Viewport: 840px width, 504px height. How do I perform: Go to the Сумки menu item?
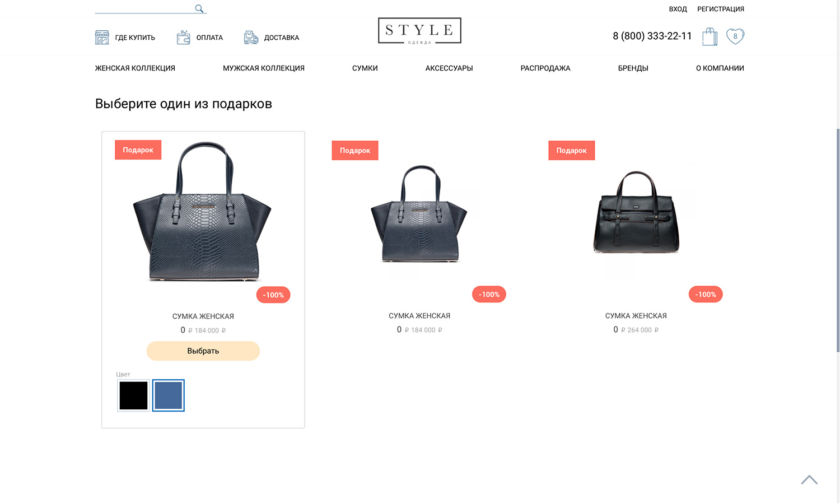click(365, 68)
